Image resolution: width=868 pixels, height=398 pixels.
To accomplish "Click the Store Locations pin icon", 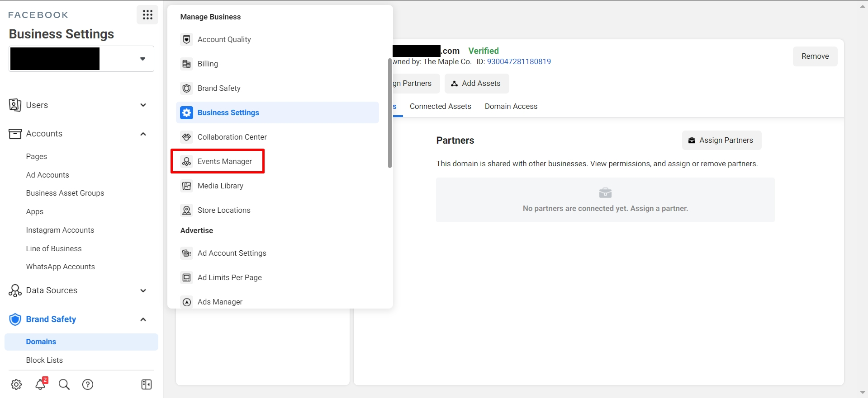I will (x=187, y=210).
